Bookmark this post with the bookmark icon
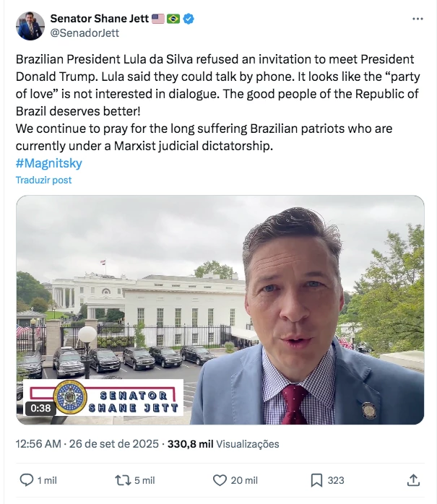Screen dimensions: 437x504 pyautogui.click(x=316, y=480)
